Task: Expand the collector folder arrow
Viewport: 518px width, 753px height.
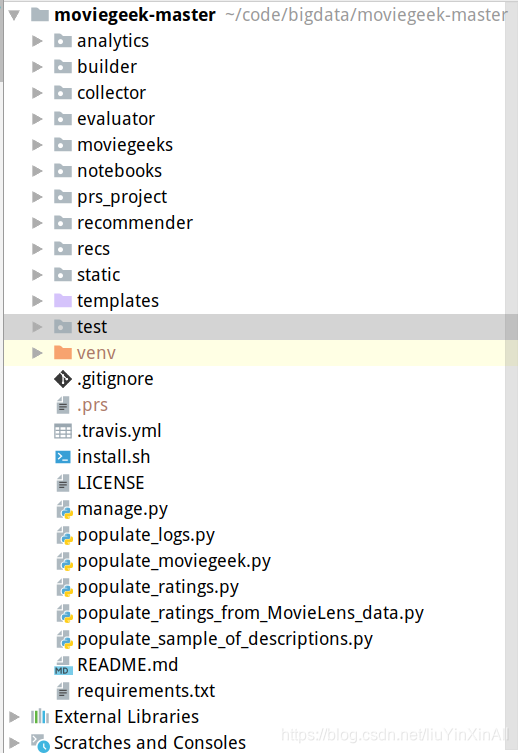Action: coord(37,93)
